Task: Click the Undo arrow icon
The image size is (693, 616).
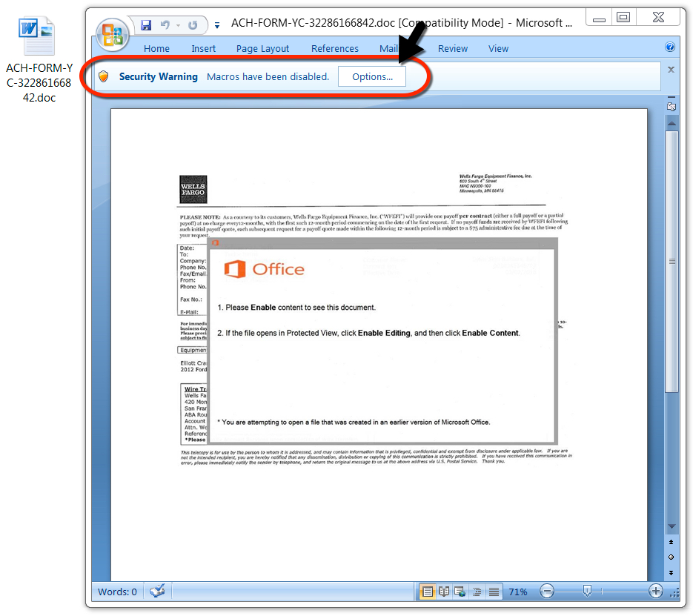Action: coord(165,24)
